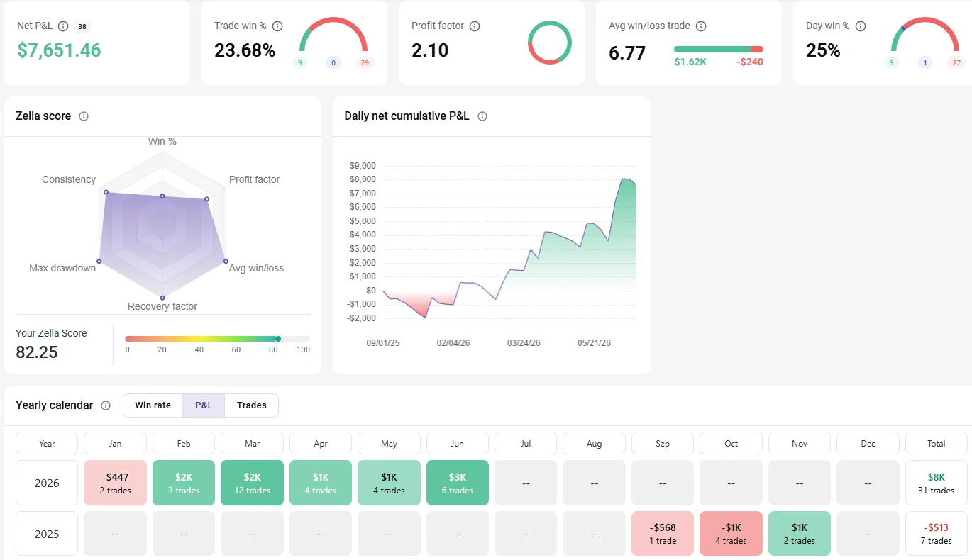
Task: Click the red 27 badge under Day win gauge
Action: [x=957, y=62]
